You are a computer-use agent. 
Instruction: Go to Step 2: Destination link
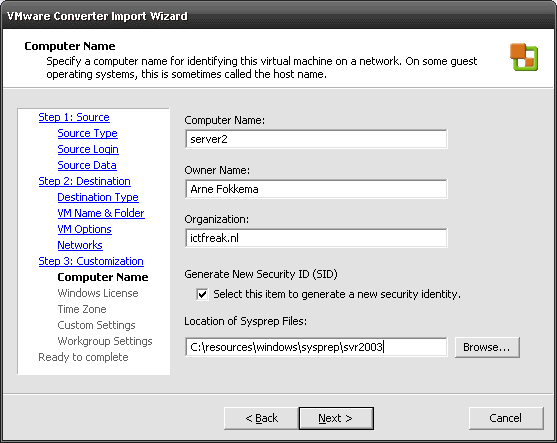[85, 181]
